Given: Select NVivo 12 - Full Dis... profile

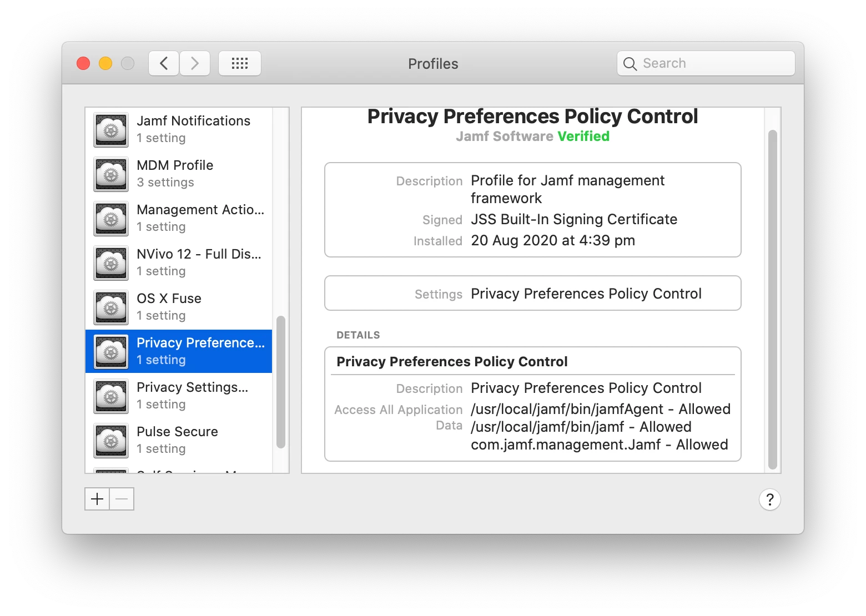Looking at the screenshot, I should (179, 262).
